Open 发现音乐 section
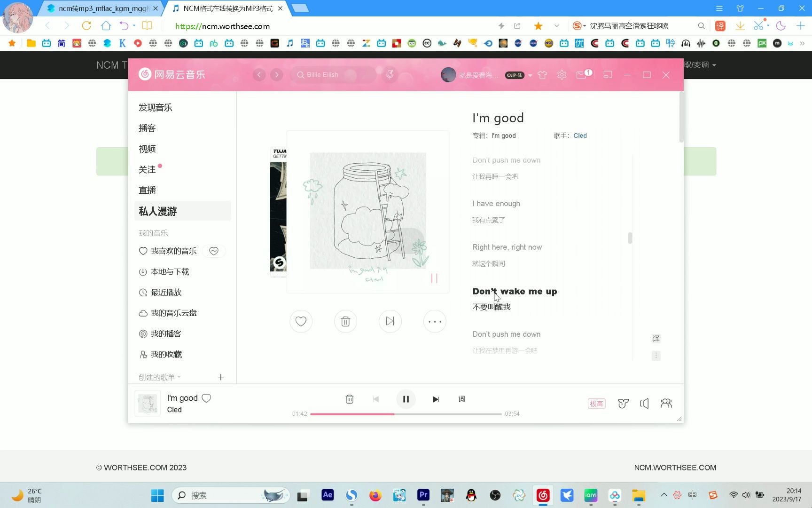Viewport: 812px width, 508px height. [156, 107]
